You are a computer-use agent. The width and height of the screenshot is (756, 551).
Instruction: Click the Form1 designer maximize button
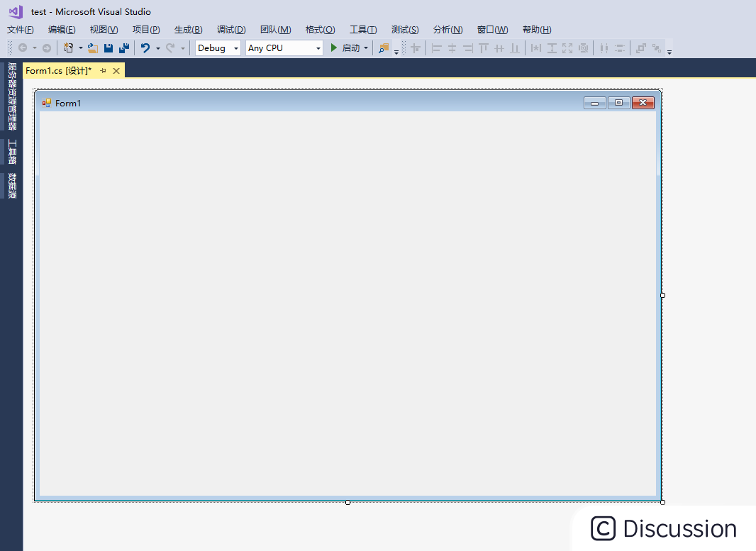pyautogui.click(x=619, y=103)
